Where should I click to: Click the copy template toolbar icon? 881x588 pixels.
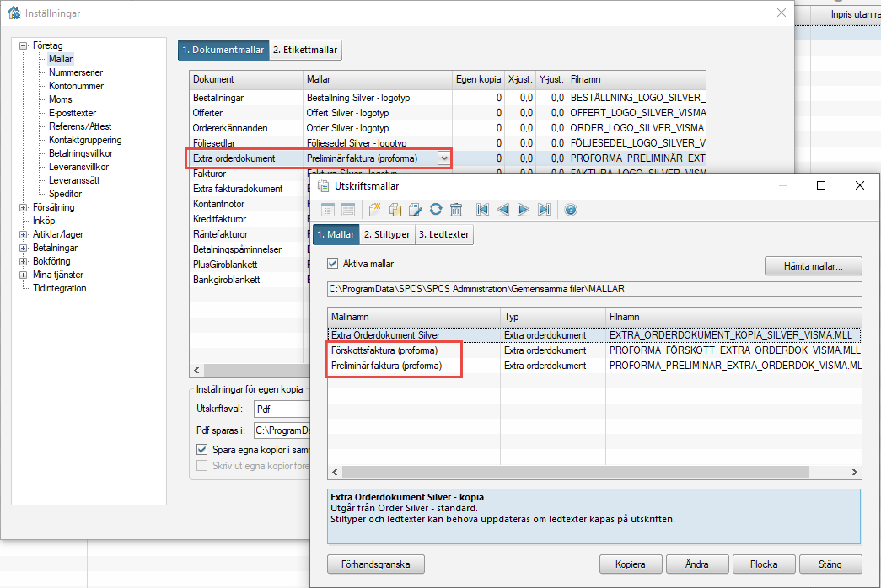(x=395, y=210)
